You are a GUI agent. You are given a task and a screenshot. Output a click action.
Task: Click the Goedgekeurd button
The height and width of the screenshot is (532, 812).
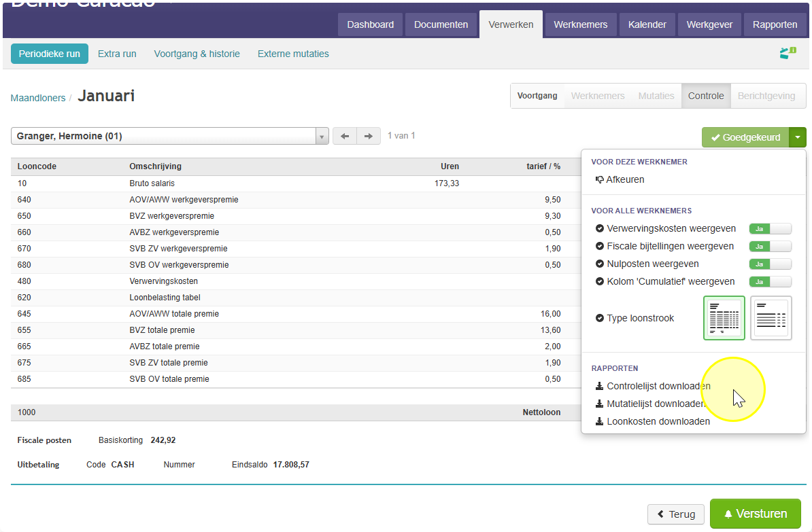click(746, 137)
